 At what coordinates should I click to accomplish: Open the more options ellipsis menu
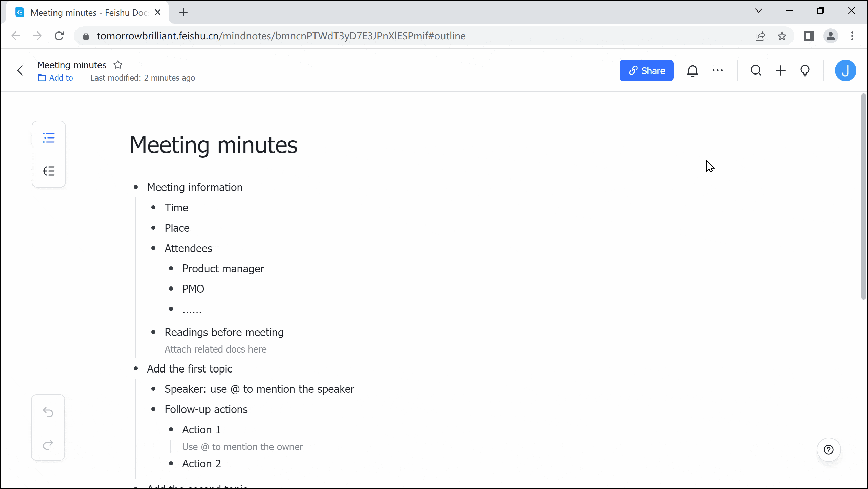pos(718,70)
